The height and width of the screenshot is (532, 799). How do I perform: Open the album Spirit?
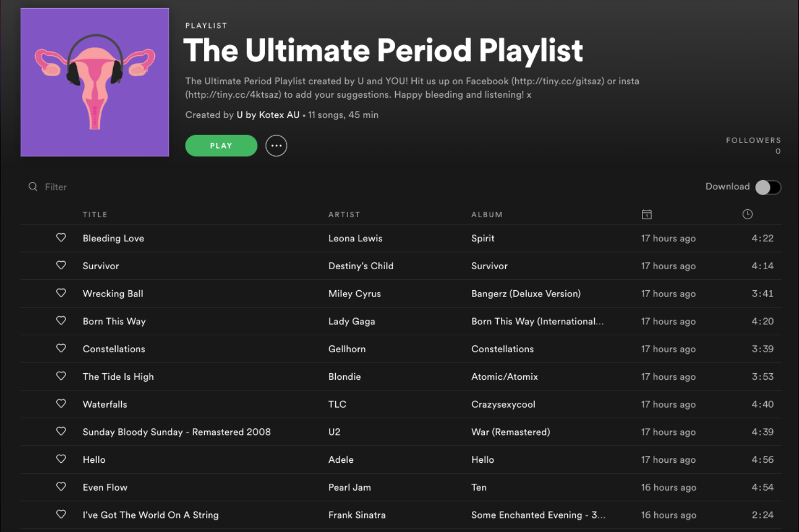click(483, 238)
